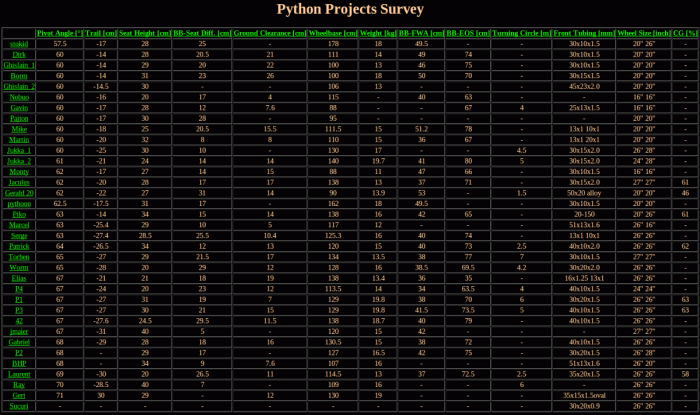
Task: Open the Patrick project link
Action: [x=19, y=246]
